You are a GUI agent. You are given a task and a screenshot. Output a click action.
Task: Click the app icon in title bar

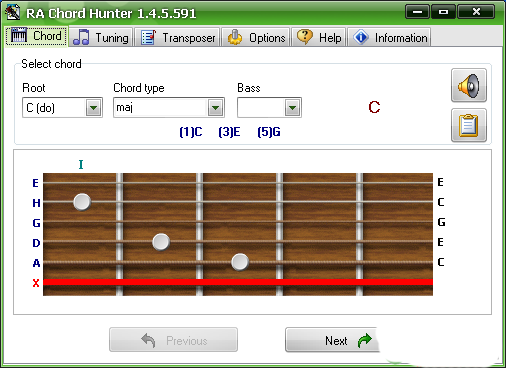click(x=13, y=13)
